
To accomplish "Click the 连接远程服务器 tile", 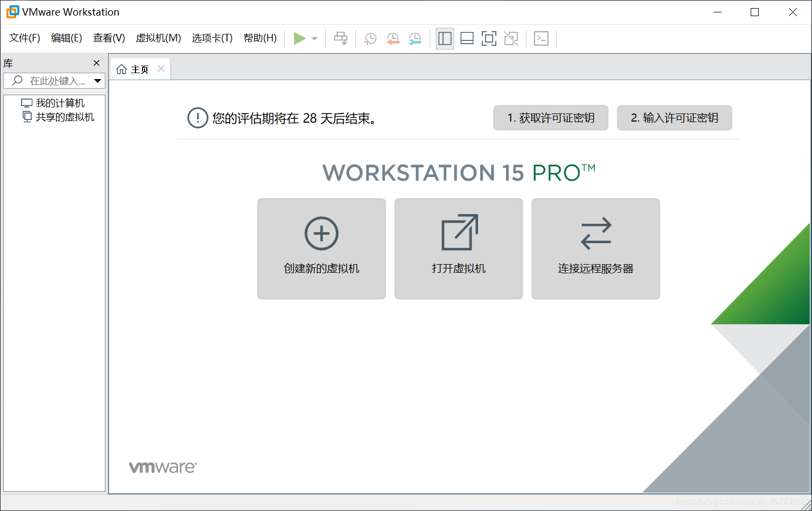I will pyautogui.click(x=596, y=249).
